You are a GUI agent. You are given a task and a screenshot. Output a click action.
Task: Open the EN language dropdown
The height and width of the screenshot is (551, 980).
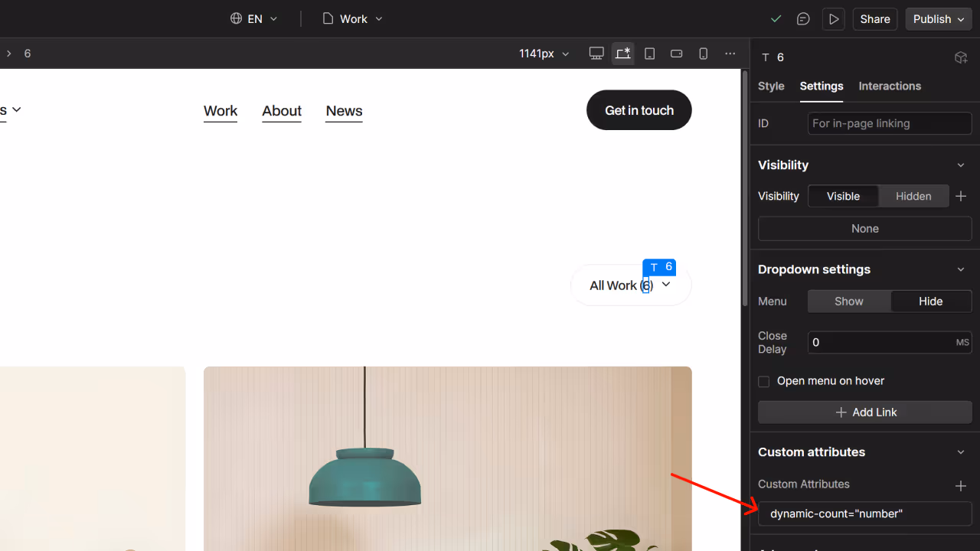[x=253, y=18]
